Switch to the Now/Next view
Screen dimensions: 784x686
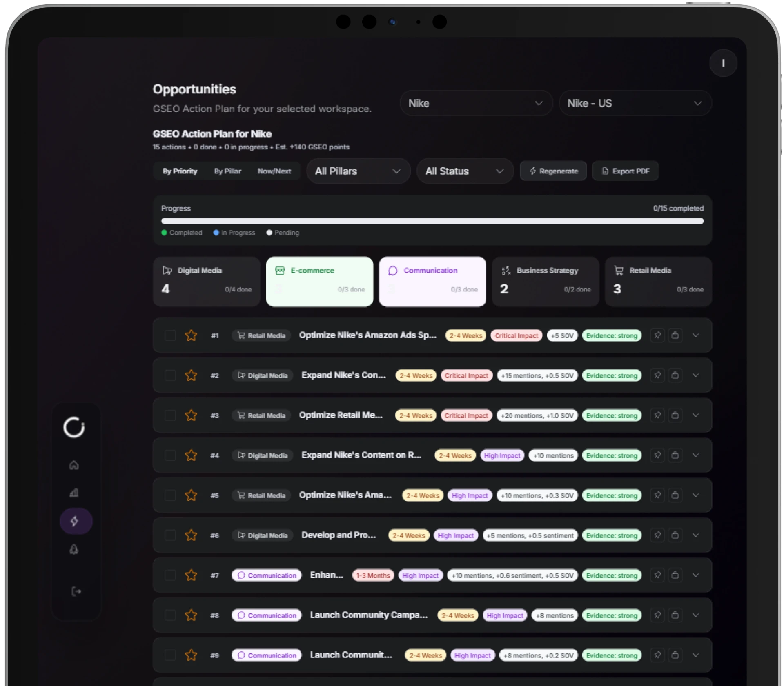click(274, 171)
